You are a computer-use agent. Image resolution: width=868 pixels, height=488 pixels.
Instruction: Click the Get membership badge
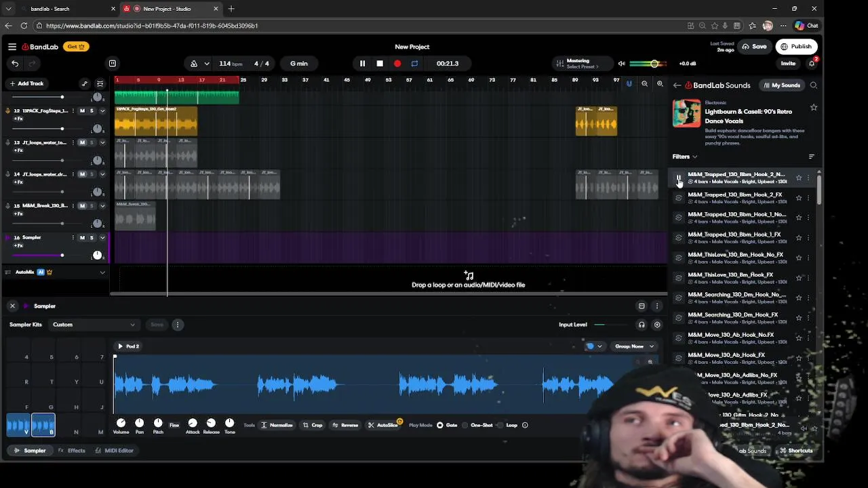pyautogui.click(x=76, y=47)
